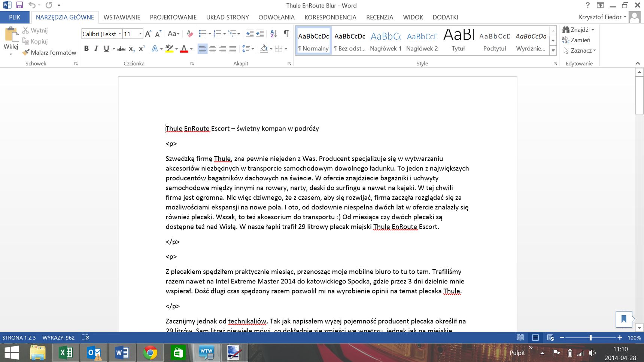
Task: Open Windows Store from taskbar
Action: tap(178, 353)
